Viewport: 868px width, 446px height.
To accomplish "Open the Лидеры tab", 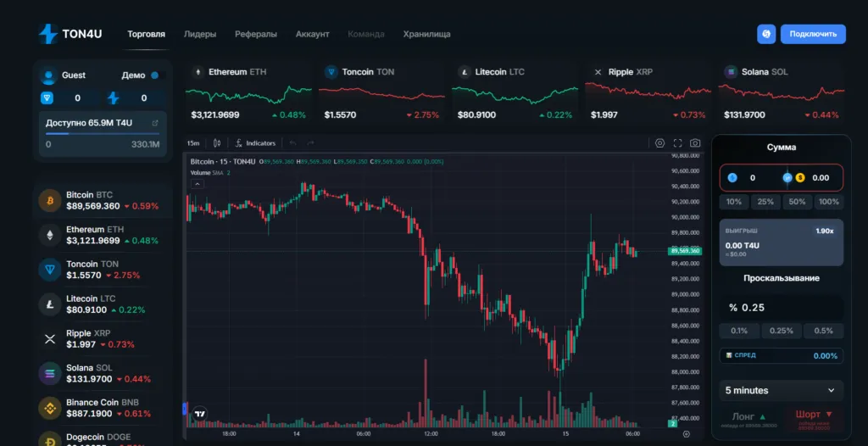I will (200, 34).
